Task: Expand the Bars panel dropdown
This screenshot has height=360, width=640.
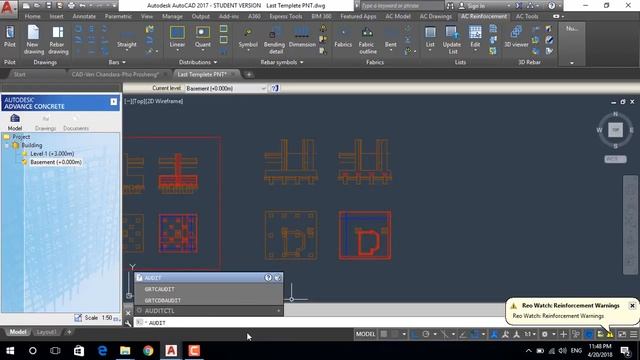Action: (x=124, y=62)
